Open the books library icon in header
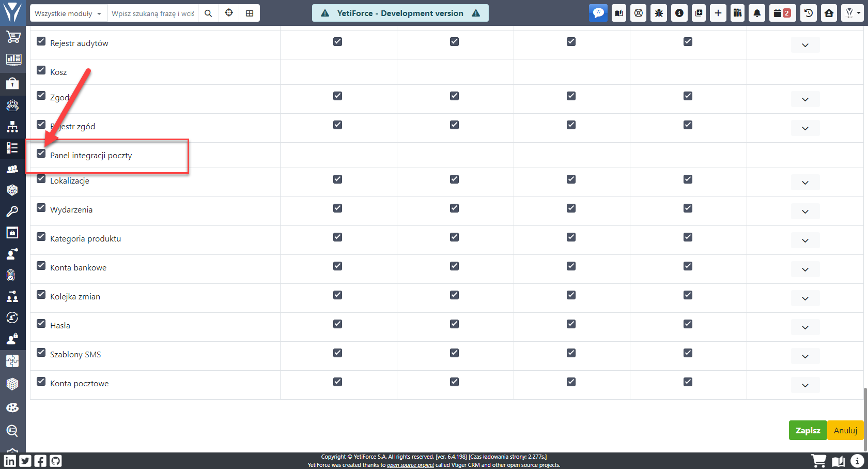868x469 pixels. click(737, 13)
